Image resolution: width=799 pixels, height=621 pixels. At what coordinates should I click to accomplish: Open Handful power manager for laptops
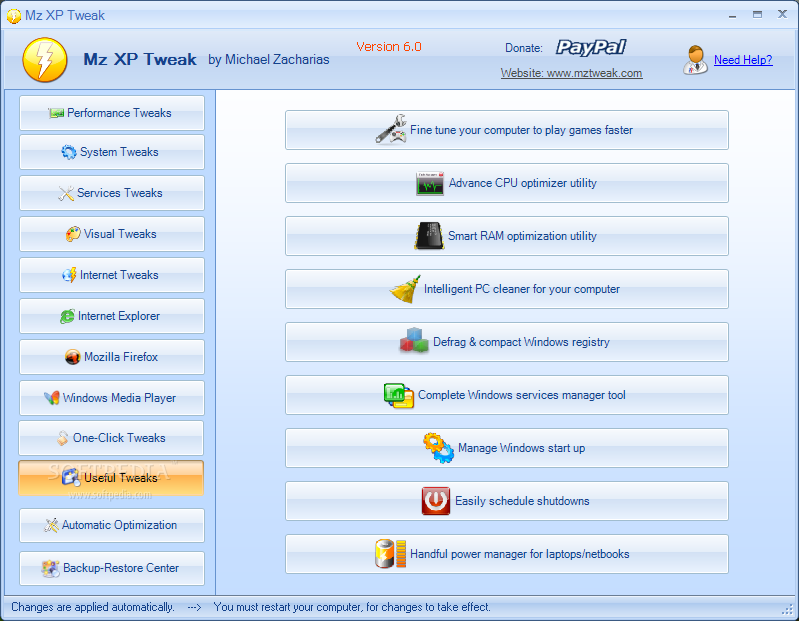click(507, 554)
